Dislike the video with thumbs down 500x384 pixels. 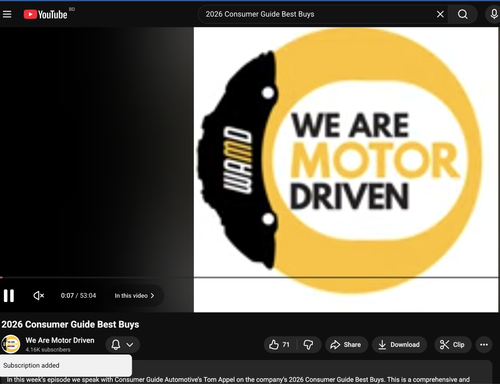(308, 345)
